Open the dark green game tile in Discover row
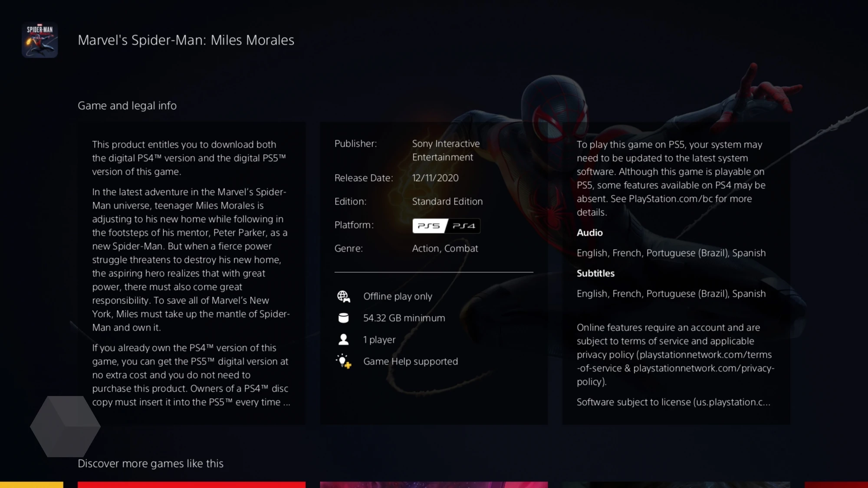Viewport: 868px width, 488px height. point(676,485)
